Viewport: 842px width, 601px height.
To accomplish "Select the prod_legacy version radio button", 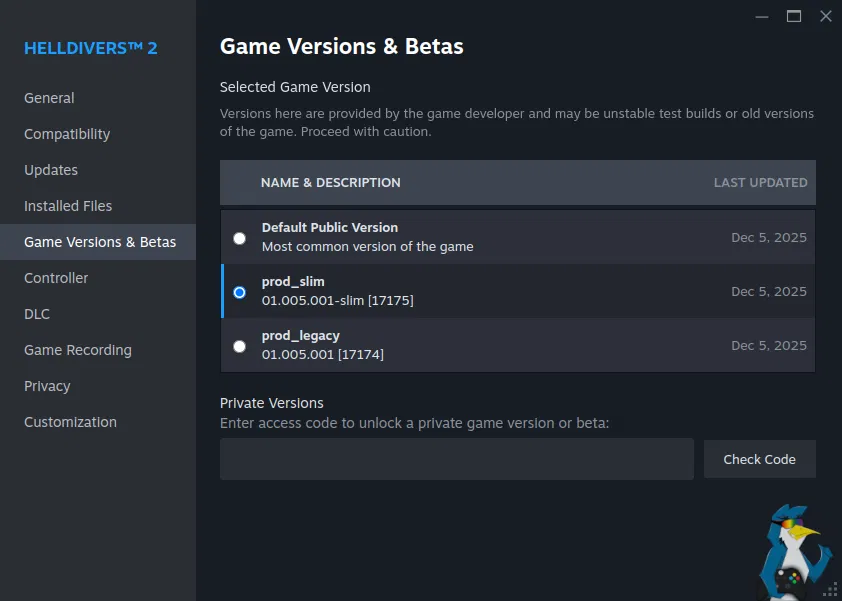I will (239, 346).
